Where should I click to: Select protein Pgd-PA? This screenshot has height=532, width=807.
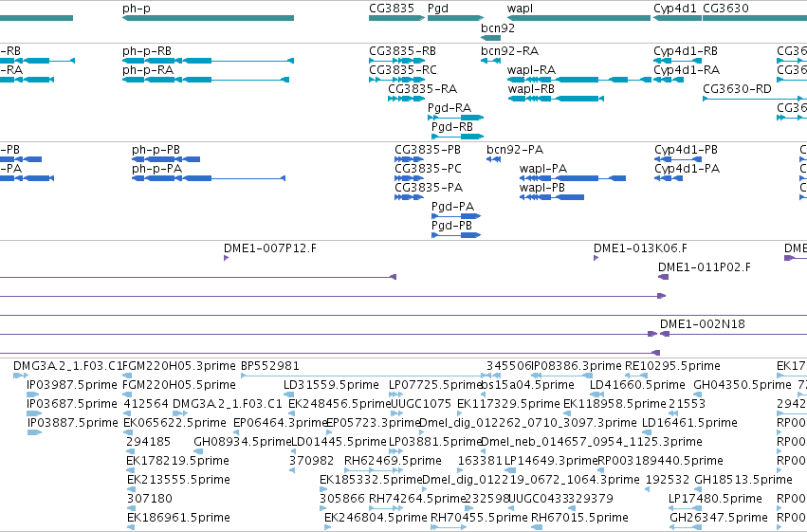click(456, 216)
